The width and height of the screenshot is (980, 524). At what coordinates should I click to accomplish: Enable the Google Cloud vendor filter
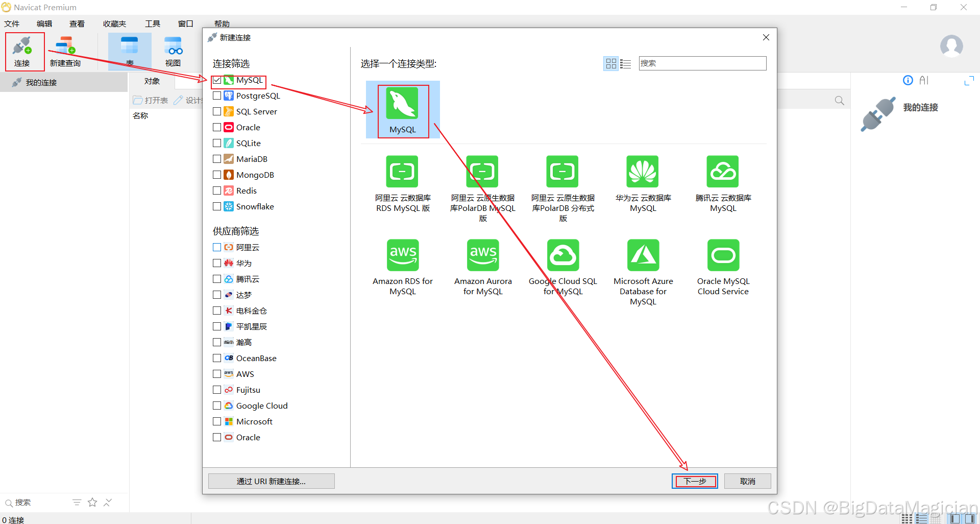[x=217, y=406]
